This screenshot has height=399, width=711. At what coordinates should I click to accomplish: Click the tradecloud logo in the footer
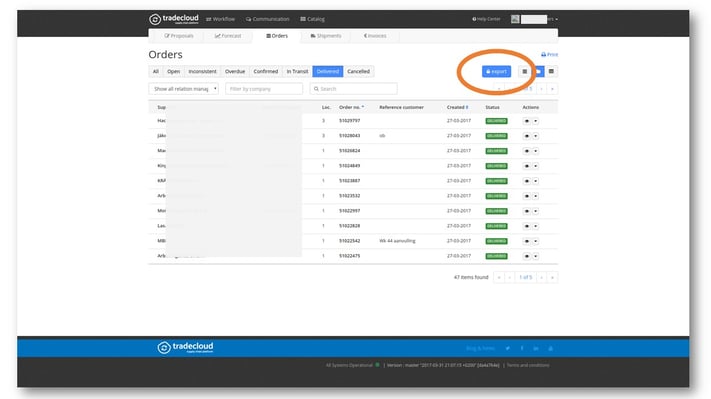pyautogui.click(x=185, y=347)
